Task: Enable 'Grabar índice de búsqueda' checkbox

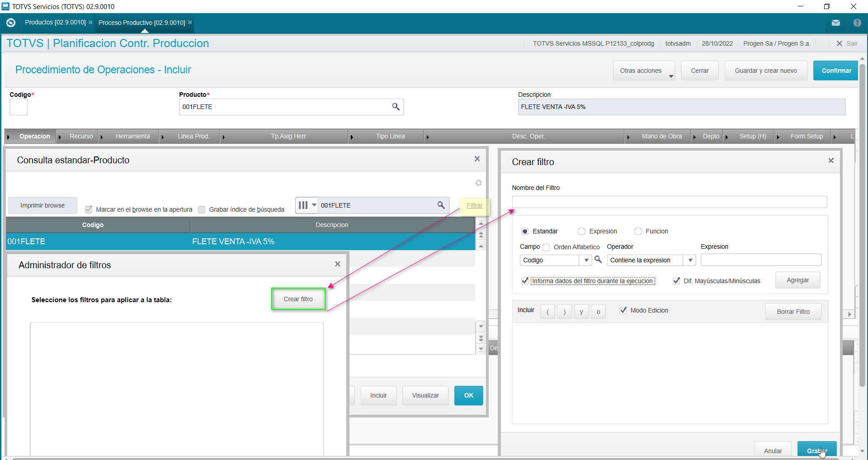Action: point(202,209)
